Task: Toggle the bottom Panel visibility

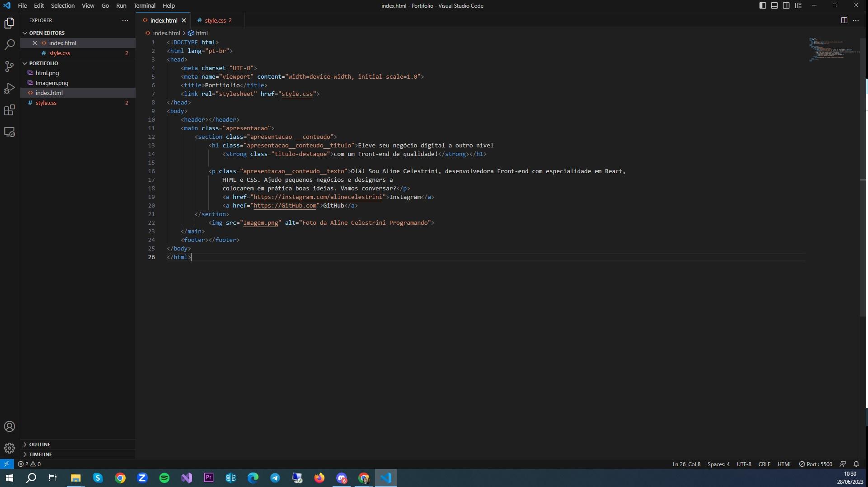Action: (x=774, y=5)
